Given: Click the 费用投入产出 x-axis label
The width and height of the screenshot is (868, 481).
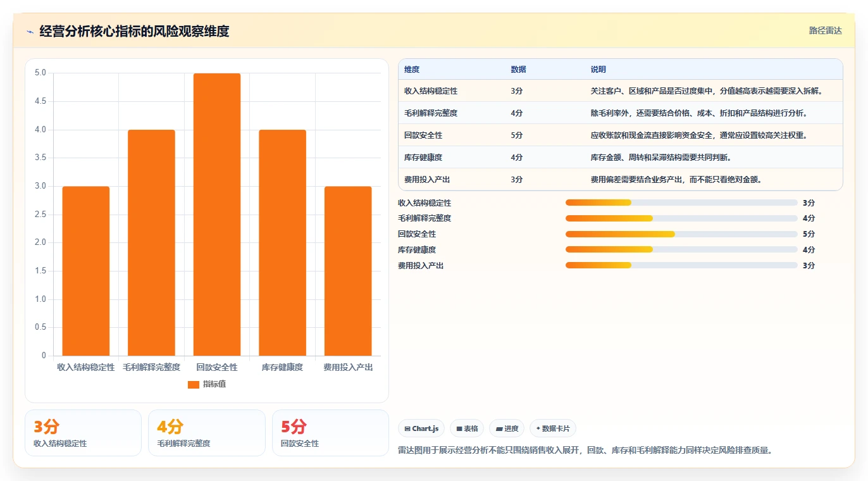Looking at the screenshot, I should click(x=348, y=367).
